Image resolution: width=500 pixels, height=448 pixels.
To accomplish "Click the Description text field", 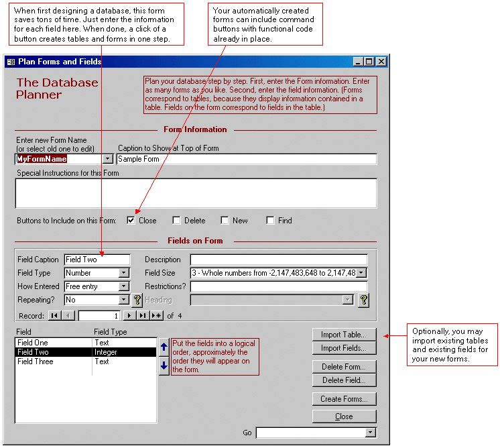I will tap(279, 260).
